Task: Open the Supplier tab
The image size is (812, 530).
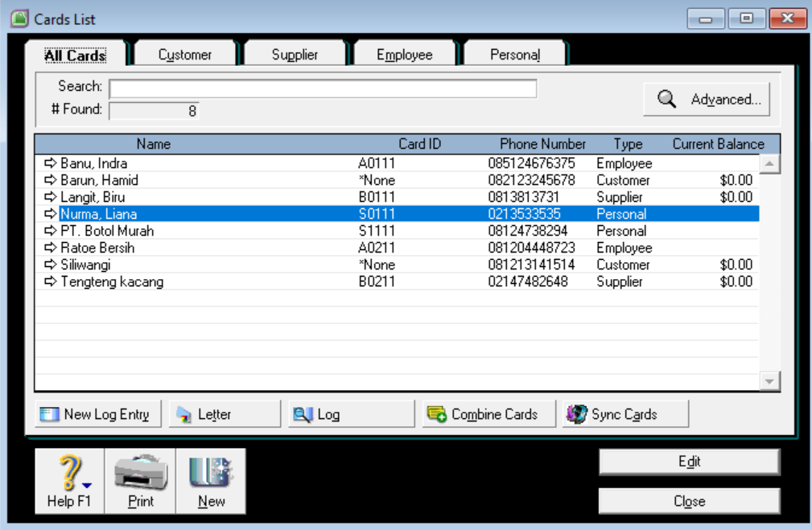Action: click(295, 54)
